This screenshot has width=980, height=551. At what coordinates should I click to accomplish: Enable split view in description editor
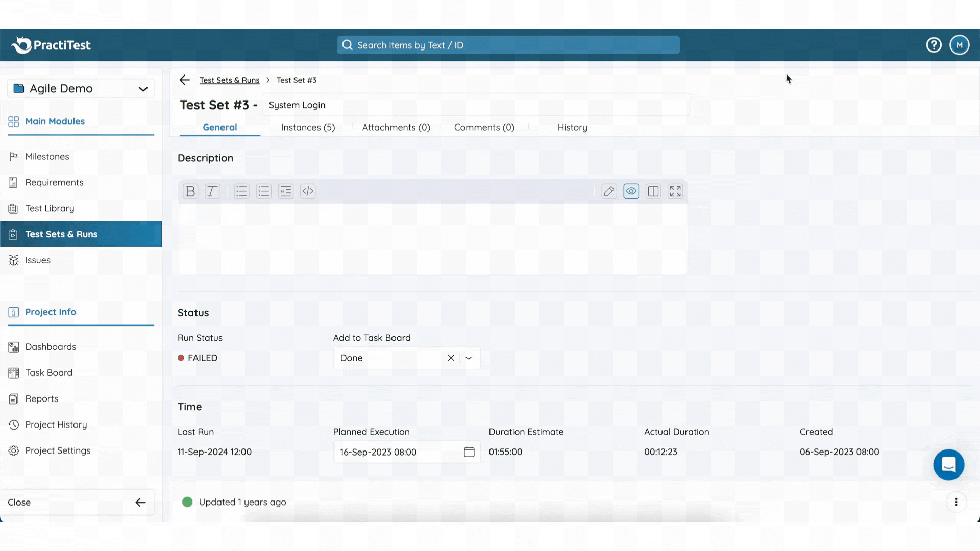point(653,191)
